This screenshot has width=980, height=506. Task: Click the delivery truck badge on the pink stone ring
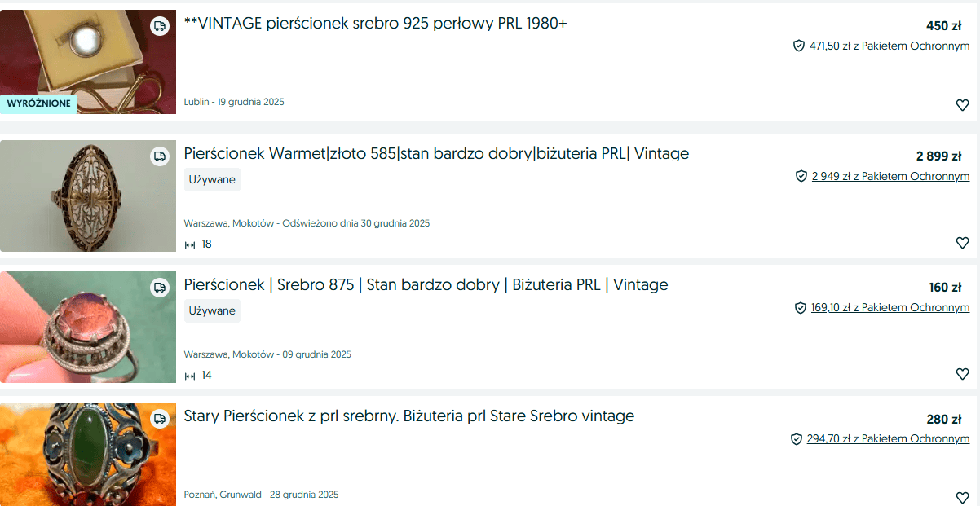pos(160,288)
